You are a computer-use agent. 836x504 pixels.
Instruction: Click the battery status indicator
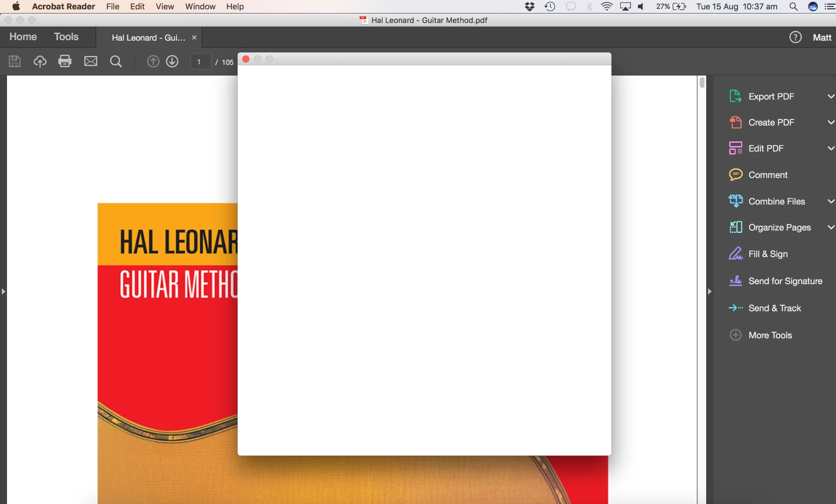click(671, 7)
